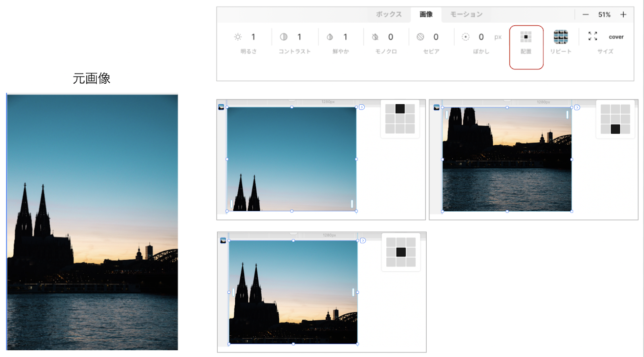Choose the center cell in the bottom-aligned example's grid

click(615, 119)
